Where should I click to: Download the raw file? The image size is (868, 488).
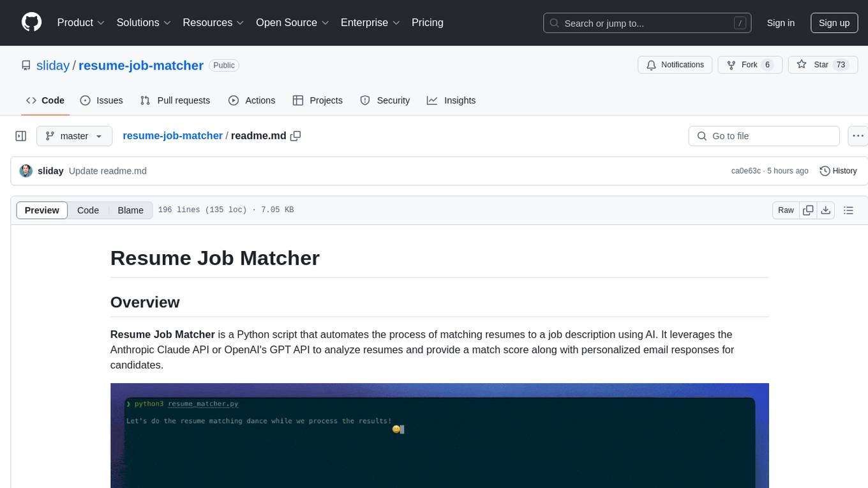point(826,210)
